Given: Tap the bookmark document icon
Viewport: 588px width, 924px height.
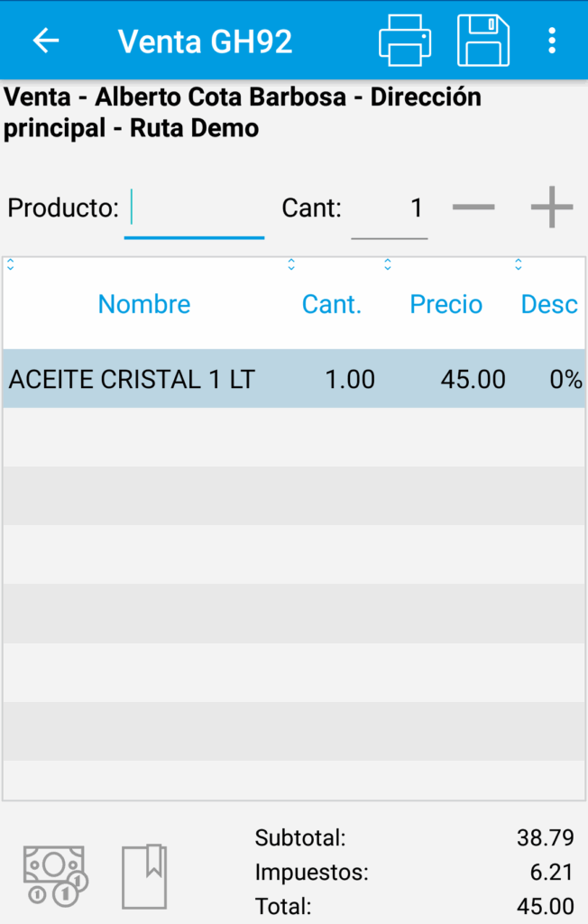Looking at the screenshot, I should click(x=144, y=875).
